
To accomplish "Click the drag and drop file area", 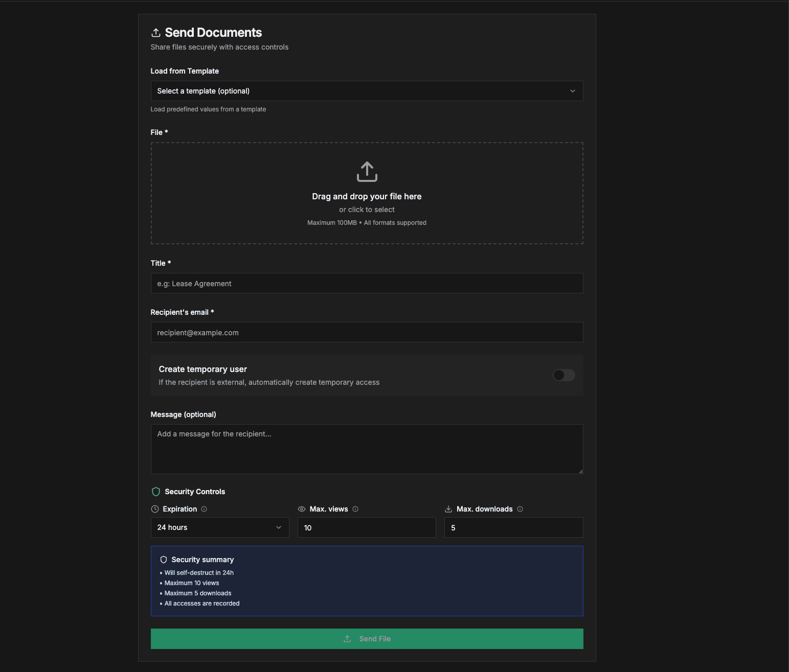I will (x=367, y=193).
